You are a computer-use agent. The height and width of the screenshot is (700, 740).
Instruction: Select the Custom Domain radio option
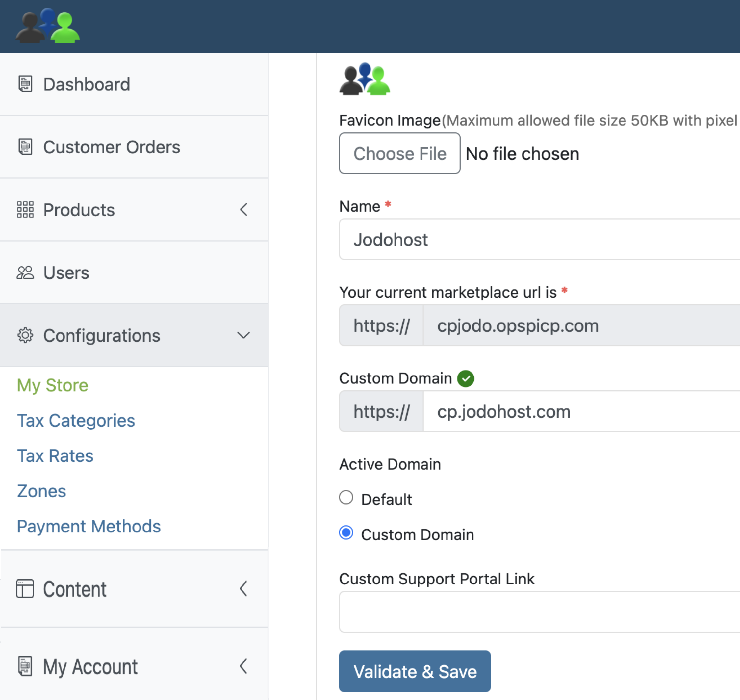tap(346, 533)
